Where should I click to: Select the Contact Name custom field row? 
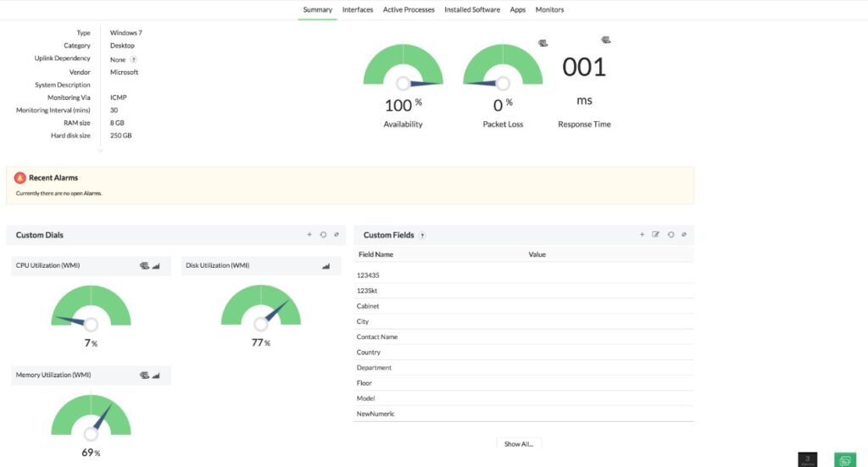click(x=524, y=336)
